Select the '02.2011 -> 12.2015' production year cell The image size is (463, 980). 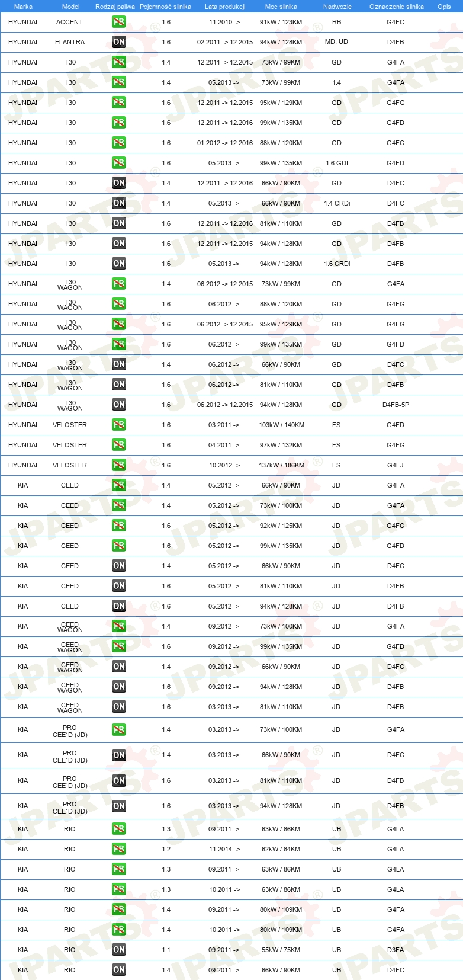coord(225,42)
